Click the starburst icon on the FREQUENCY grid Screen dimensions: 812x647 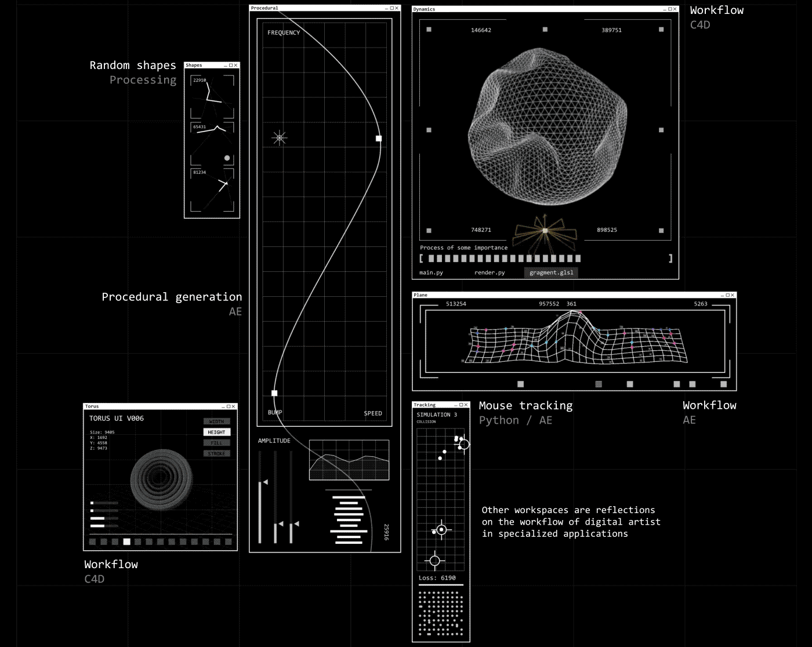pos(279,138)
